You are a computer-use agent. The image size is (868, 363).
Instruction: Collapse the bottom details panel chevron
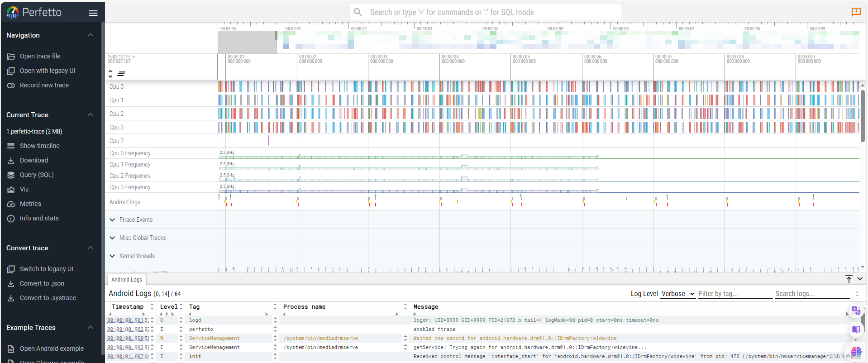coord(860,279)
